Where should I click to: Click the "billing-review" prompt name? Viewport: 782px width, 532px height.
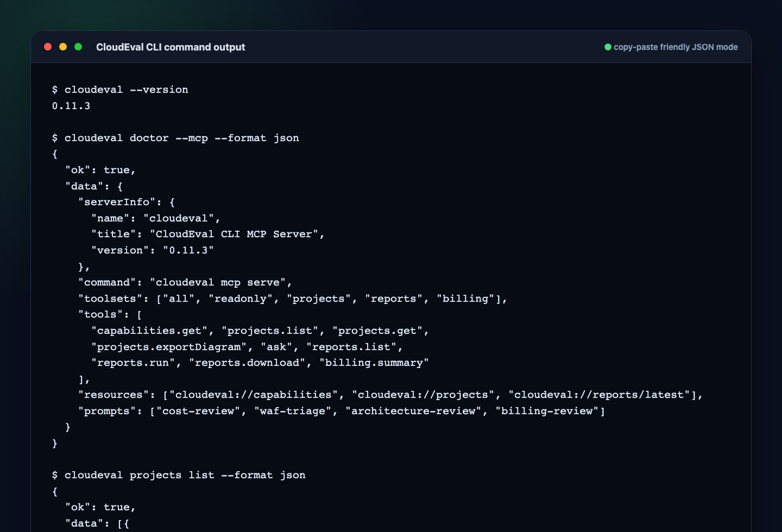(547, 411)
